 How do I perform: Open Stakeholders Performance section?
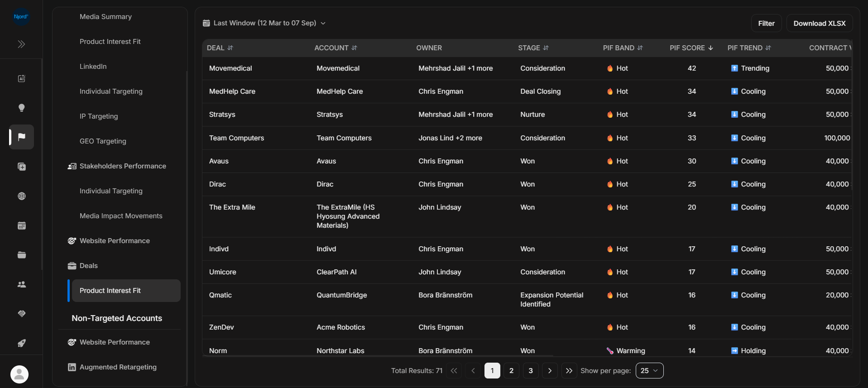pos(123,166)
